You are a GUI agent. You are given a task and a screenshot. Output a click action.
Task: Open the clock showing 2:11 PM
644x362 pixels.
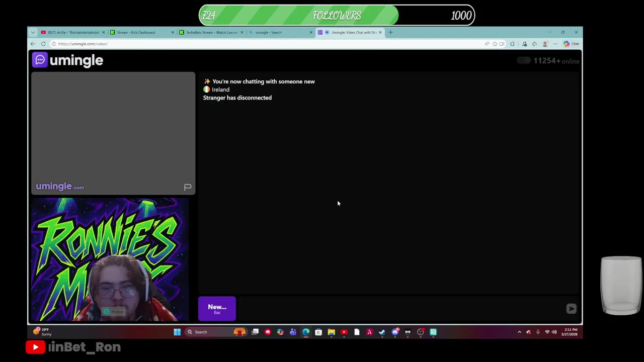570,332
